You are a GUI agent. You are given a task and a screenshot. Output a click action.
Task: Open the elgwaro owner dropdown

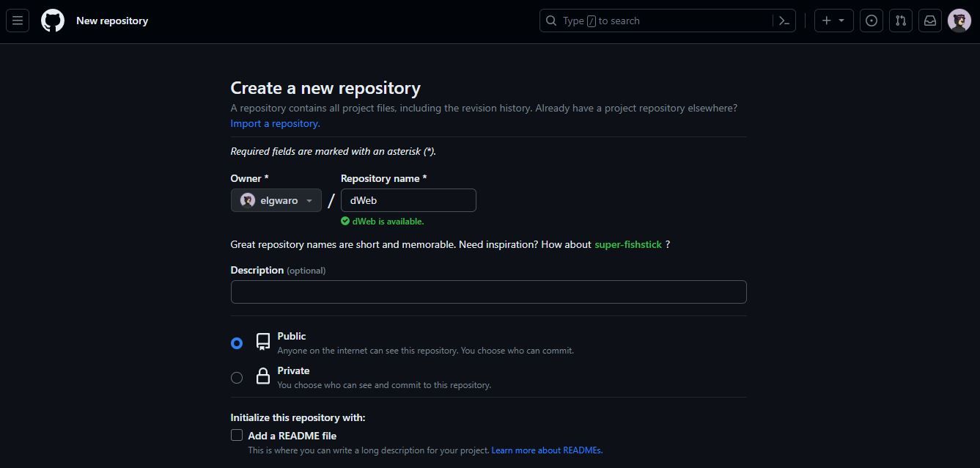click(276, 200)
